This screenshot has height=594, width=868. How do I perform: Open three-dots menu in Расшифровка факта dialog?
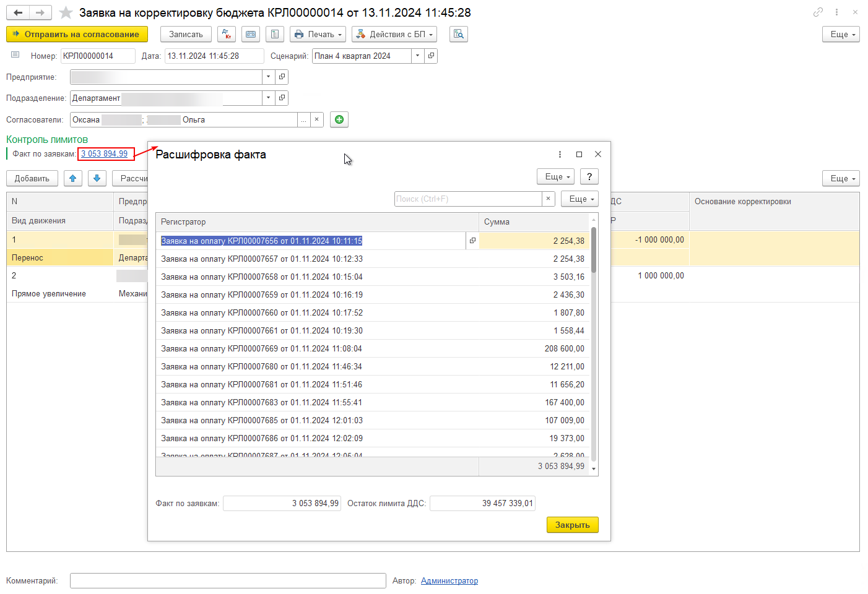(x=560, y=154)
